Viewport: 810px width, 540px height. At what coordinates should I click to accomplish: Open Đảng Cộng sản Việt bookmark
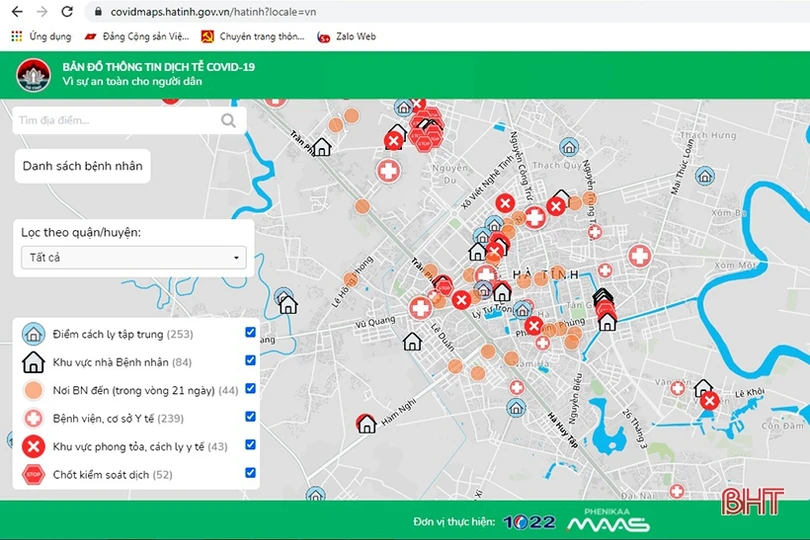tap(137, 37)
